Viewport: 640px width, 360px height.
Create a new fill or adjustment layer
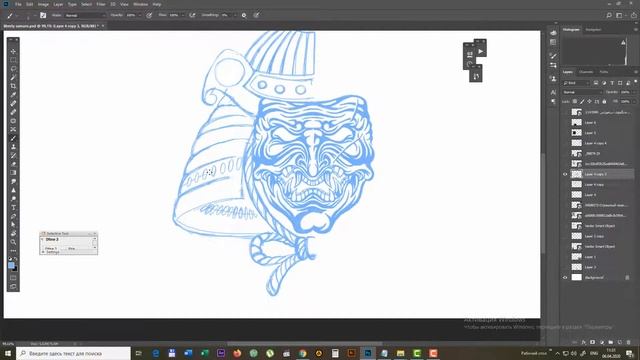coord(602,342)
